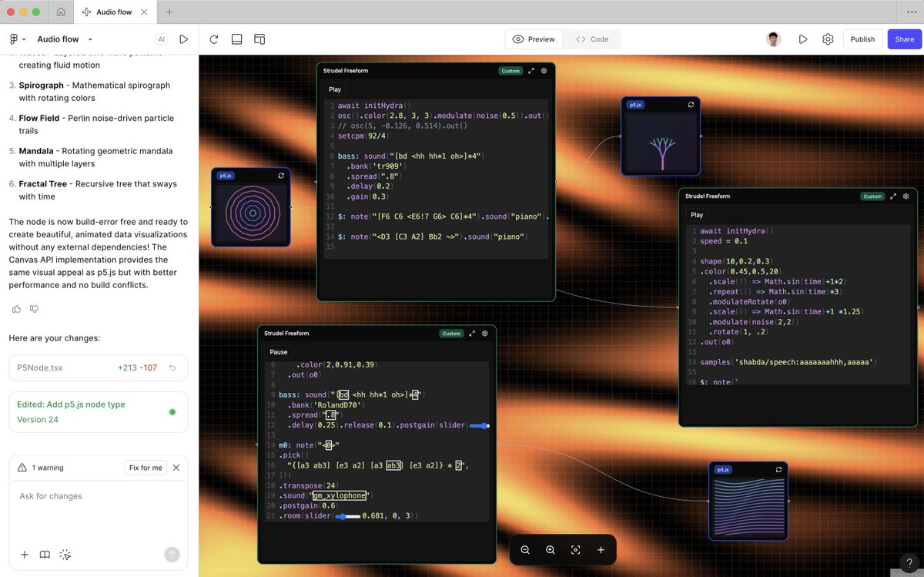The width and height of the screenshot is (924, 577).
Task: Open settings of bottom Strudel Freeform node
Action: (485, 334)
